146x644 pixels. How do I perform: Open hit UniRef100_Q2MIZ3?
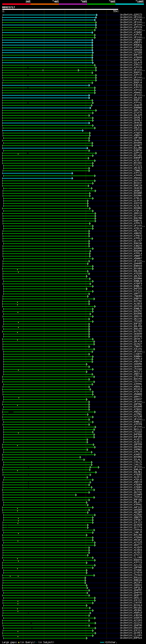[x=131, y=15]
